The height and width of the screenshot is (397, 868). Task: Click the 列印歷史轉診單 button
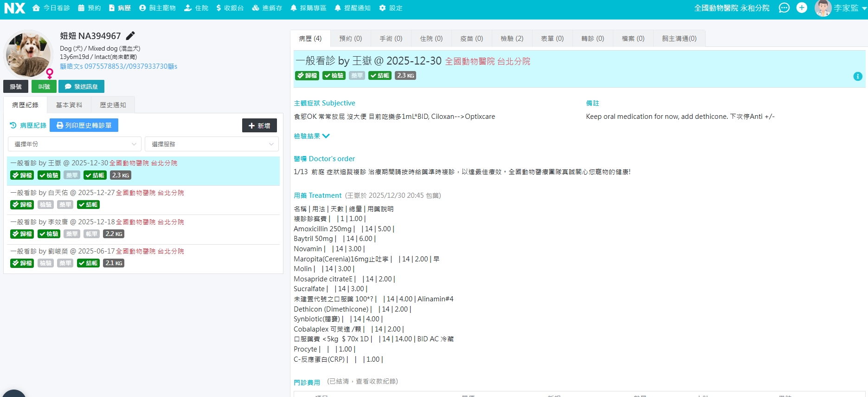84,125
